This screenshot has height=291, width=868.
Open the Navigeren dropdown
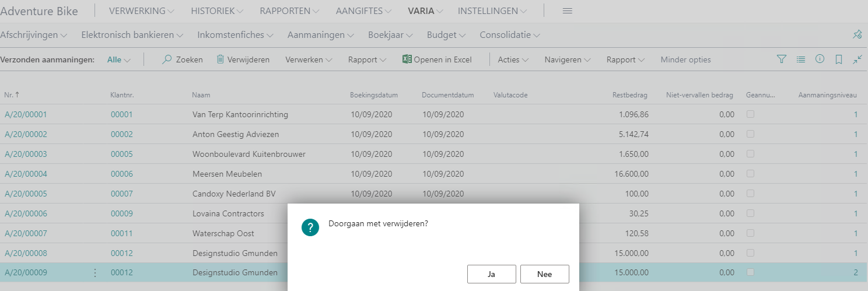point(567,59)
